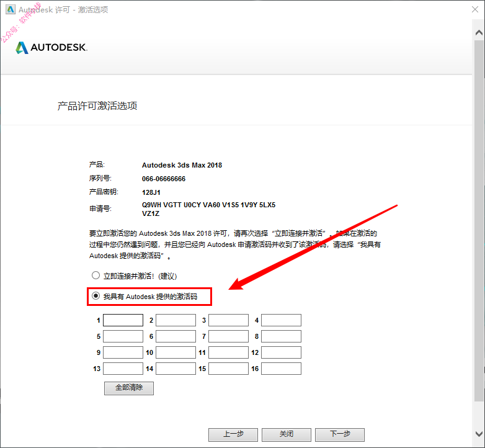Click the product name Autodesk 3ds Max 2018

pos(182,165)
